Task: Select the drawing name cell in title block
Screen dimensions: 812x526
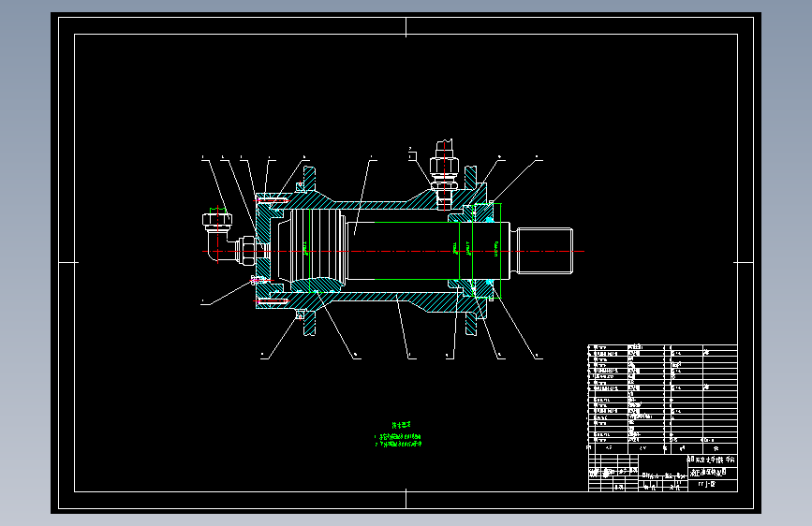Action: click(x=713, y=472)
